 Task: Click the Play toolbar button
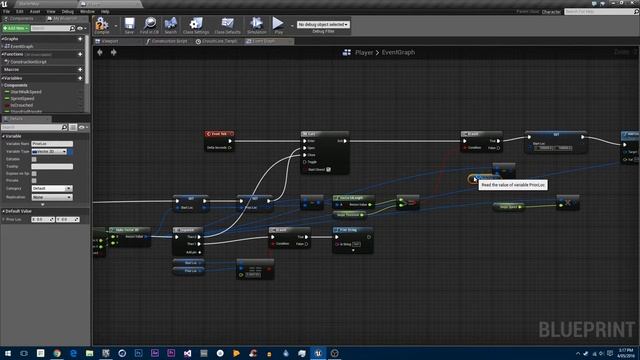278,25
